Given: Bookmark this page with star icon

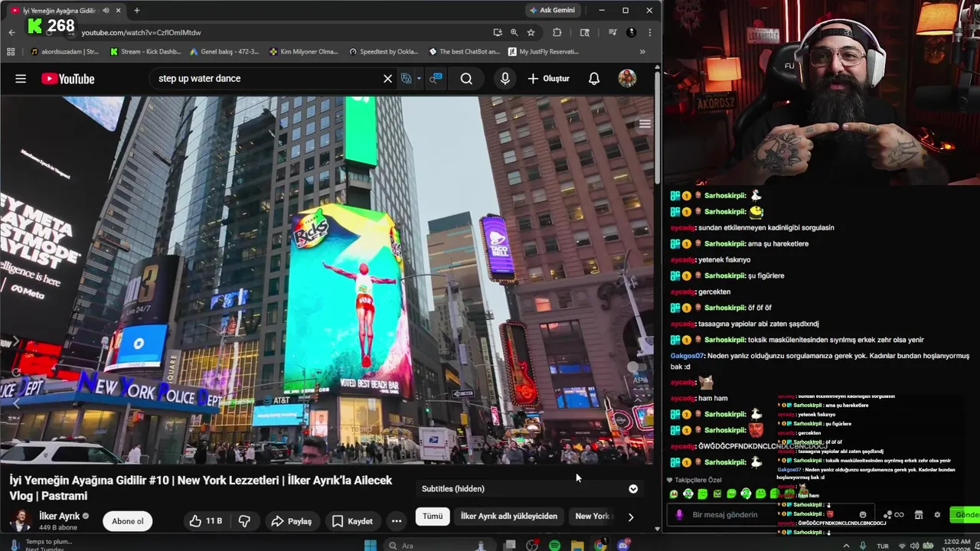Looking at the screenshot, I should [x=531, y=32].
